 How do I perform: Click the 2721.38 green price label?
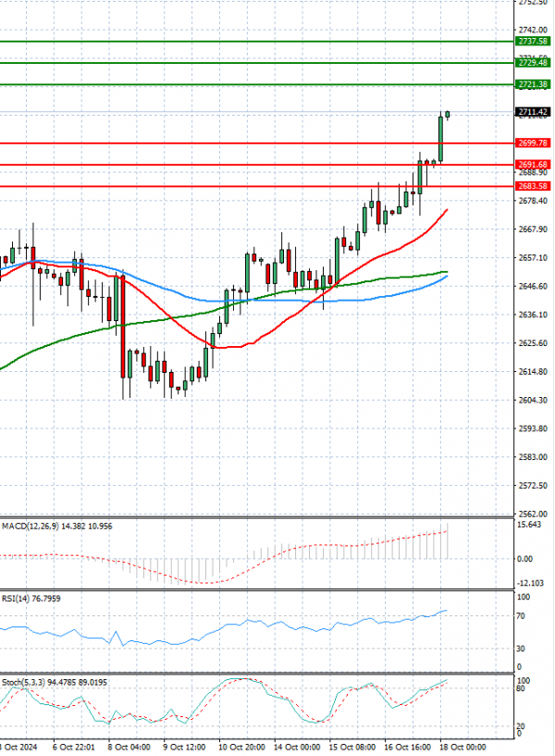click(533, 84)
